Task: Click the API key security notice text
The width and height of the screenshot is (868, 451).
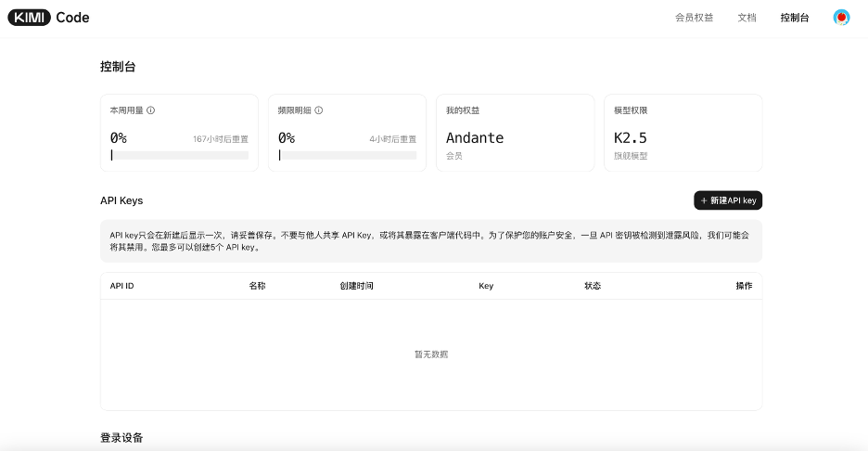Action: [x=429, y=241]
